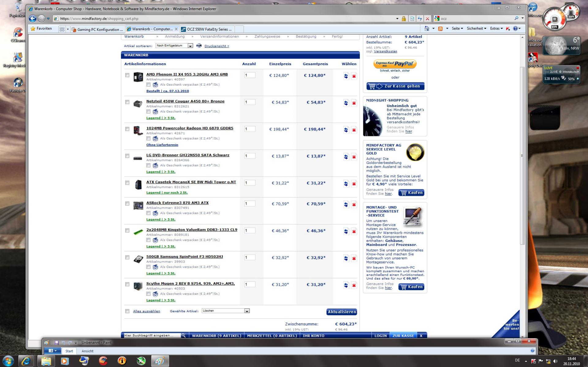
Task: Delete ASRock Extreme3 870 from cart
Action: 354,205
